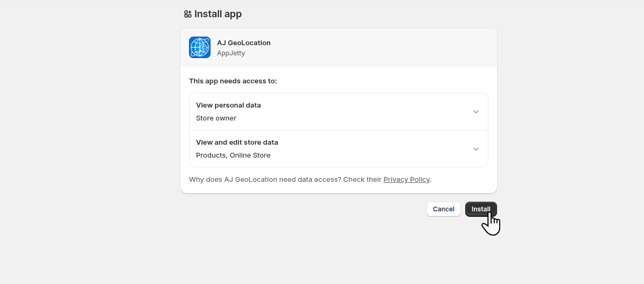Select the AJ GeoLocation app name
This screenshot has height=284, width=644.
[244, 42]
